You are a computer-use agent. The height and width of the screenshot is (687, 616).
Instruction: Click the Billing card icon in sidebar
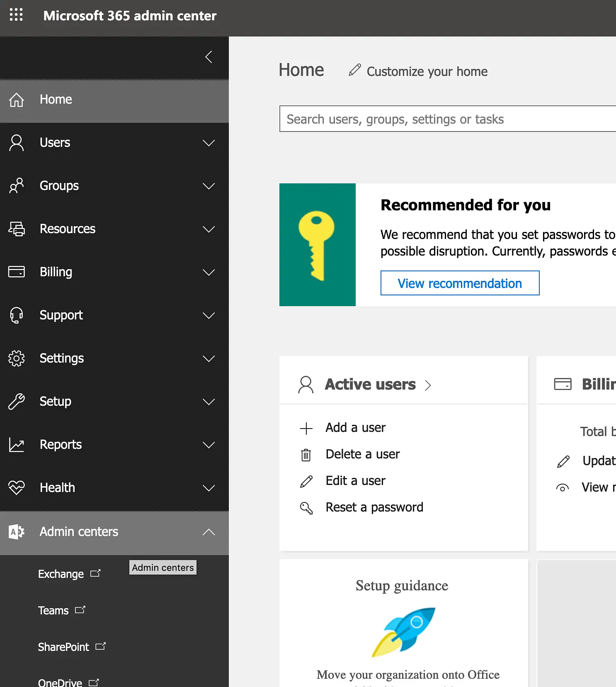pyautogui.click(x=17, y=272)
